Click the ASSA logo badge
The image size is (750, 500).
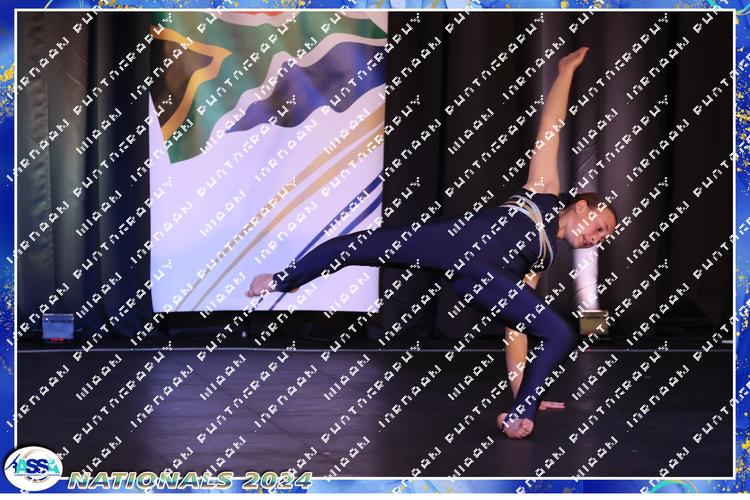point(33,468)
